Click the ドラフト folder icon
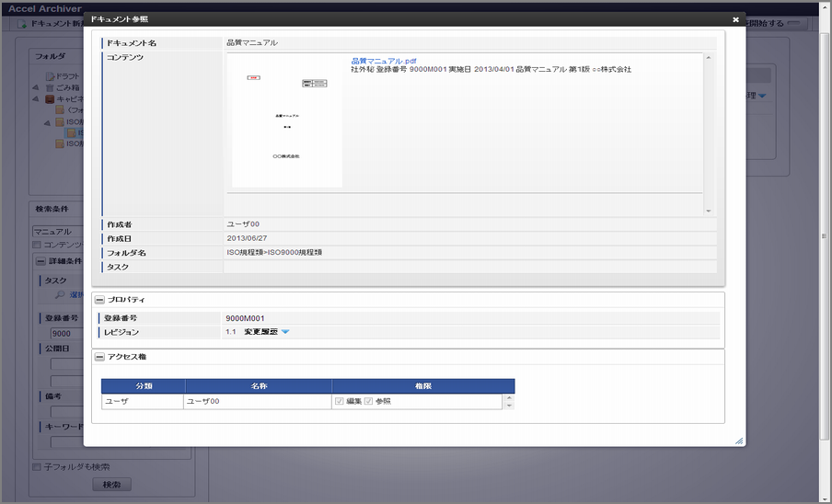The image size is (832, 504). click(50, 76)
